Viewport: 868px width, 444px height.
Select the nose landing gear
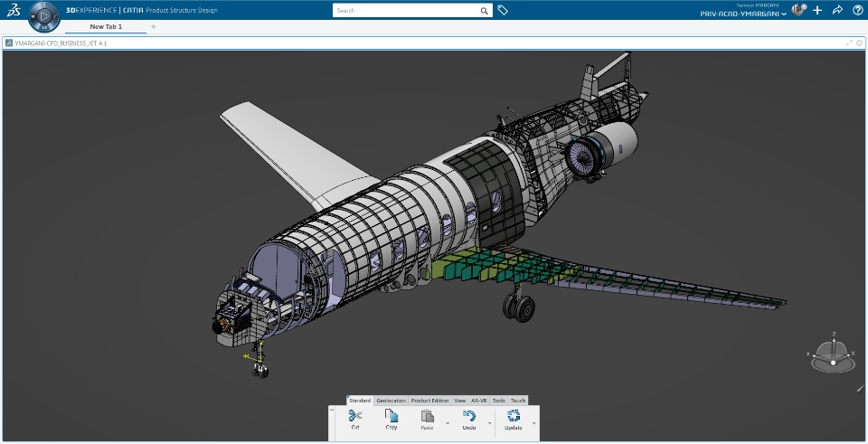pyautogui.click(x=259, y=361)
